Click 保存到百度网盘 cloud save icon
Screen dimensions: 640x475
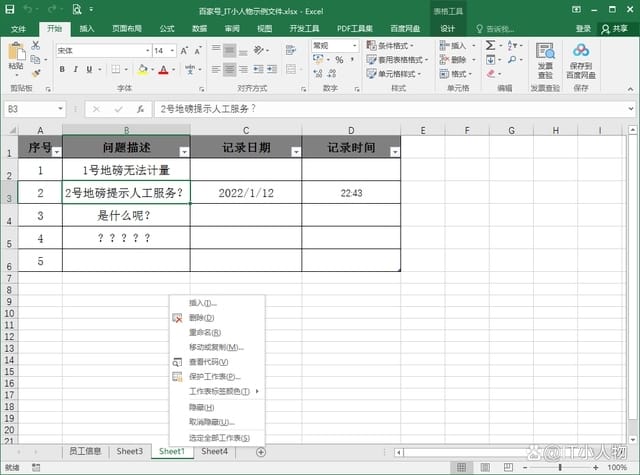(x=583, y=60)
